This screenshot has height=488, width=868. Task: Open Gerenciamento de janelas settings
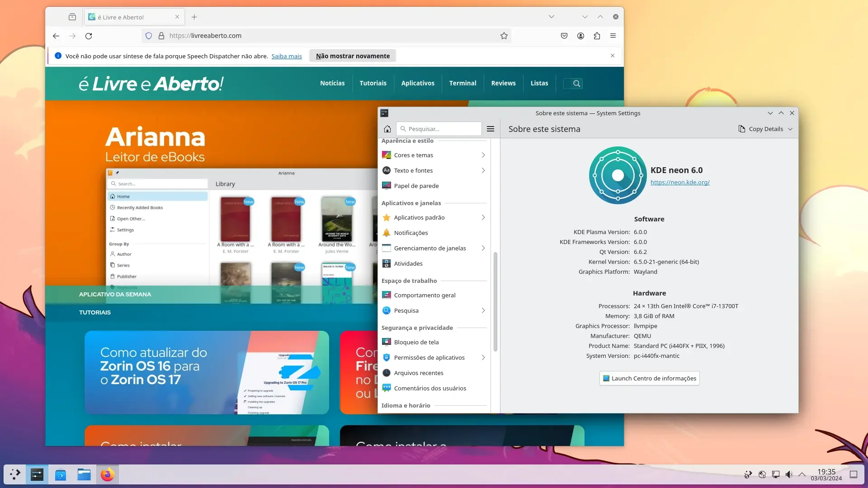click(434, 248)
